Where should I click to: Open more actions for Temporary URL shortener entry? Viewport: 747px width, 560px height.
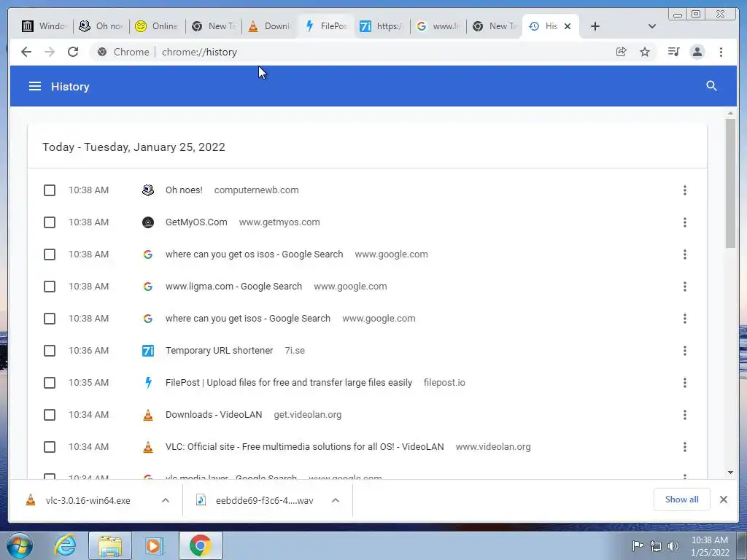click(684, 351)
